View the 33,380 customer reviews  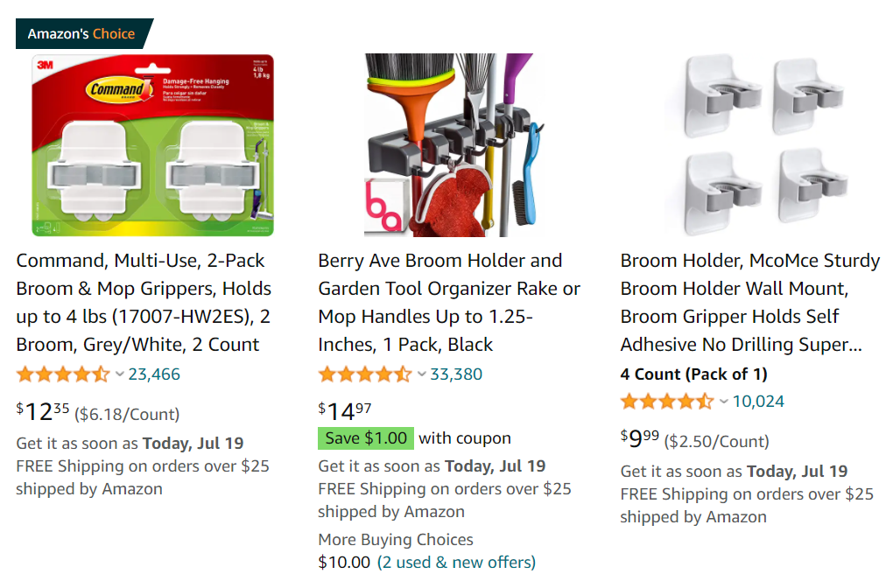pyautogui.click(x=456, y=374)
